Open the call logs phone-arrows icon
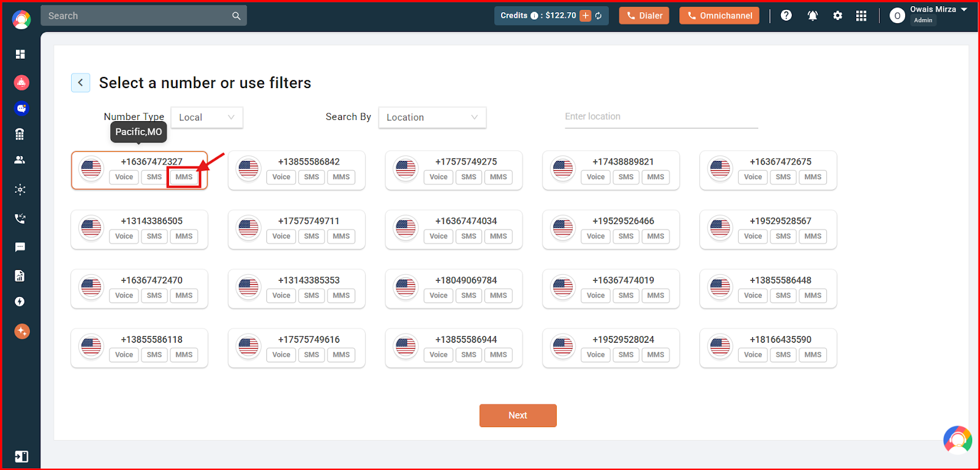 (20, 218)
